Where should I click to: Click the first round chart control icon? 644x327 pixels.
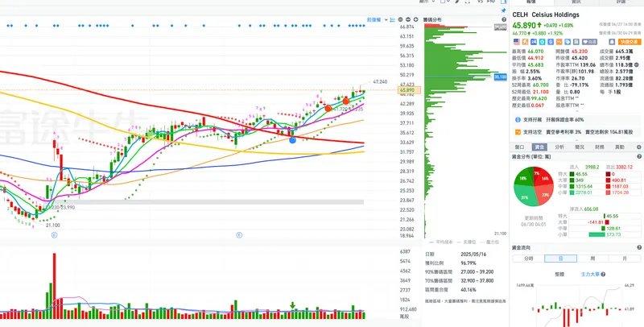[x=400, y=19]
